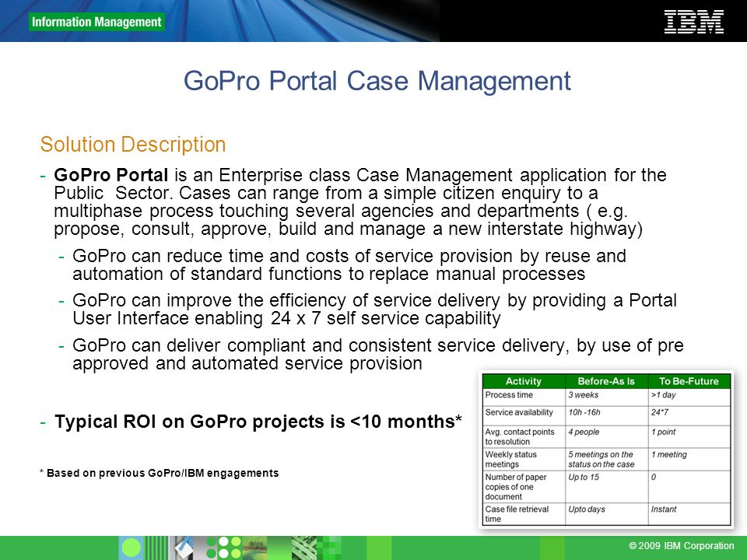Click the "Weekly status meetings" table cell
Screen dimensions: 747x560
pos(524,459)
